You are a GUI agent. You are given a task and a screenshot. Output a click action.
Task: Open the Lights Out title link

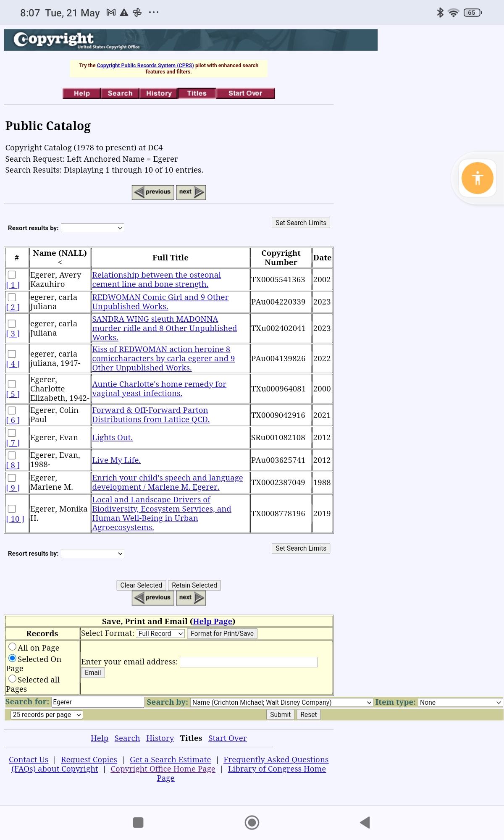[112, 437]
